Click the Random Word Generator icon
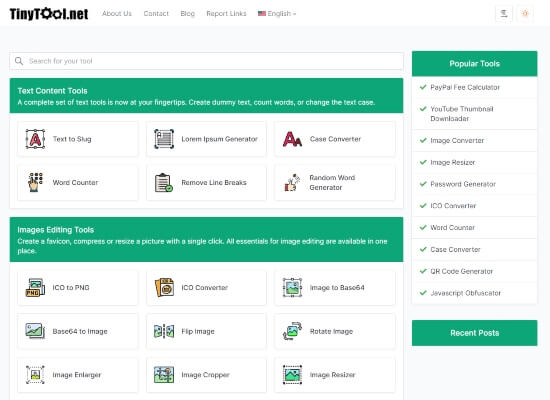550x400 pixels. click(x=292, y=182)
